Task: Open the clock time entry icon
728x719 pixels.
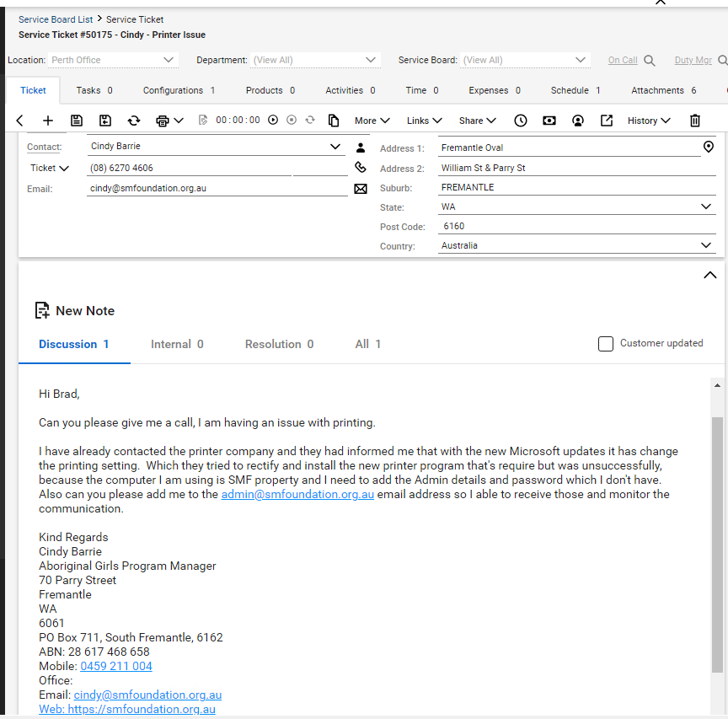Action: click(x=521, y=121)
